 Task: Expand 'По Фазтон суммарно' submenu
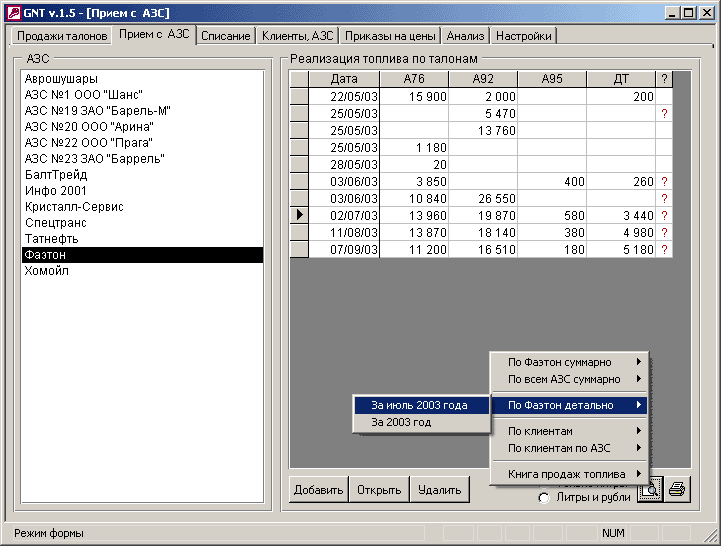(569, 362)
